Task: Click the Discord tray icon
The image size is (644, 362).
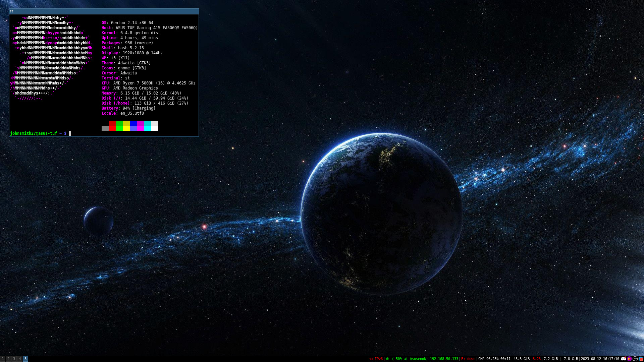Action: click(x=624, y=359)
